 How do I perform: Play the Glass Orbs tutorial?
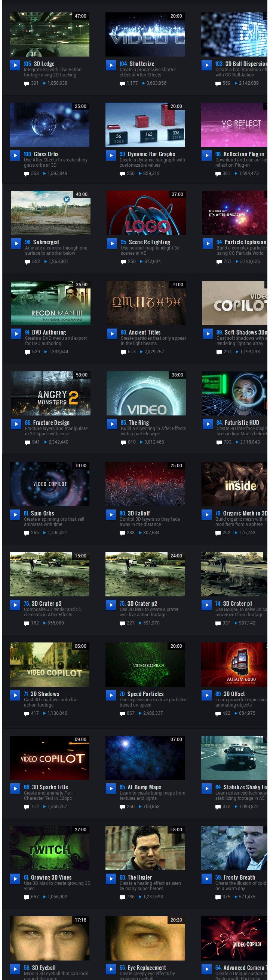[15, 155]
